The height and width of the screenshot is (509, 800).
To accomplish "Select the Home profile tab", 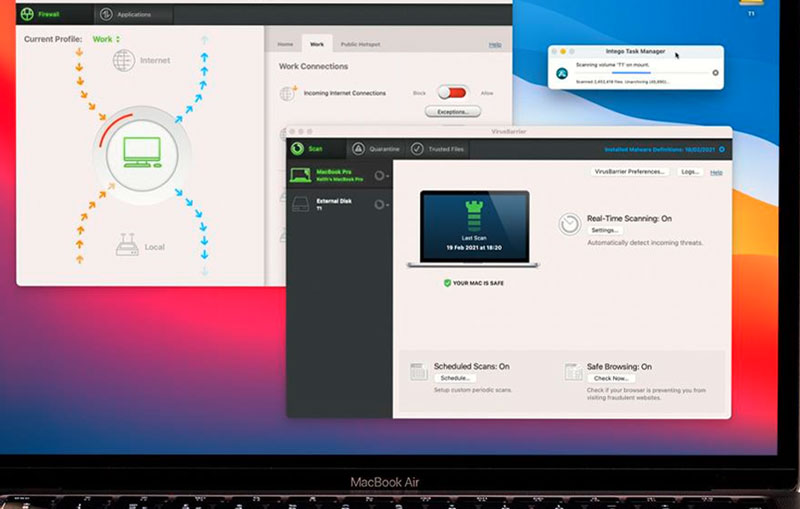I will tap(285, 44).
